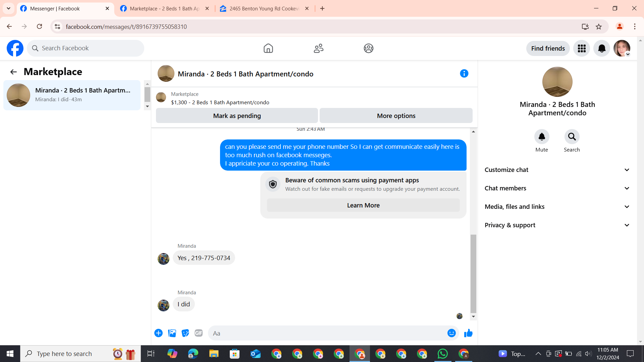Click the chat list scrollbar thumb
The height and width of the screenshot is (362, 644).
(147, 94)
